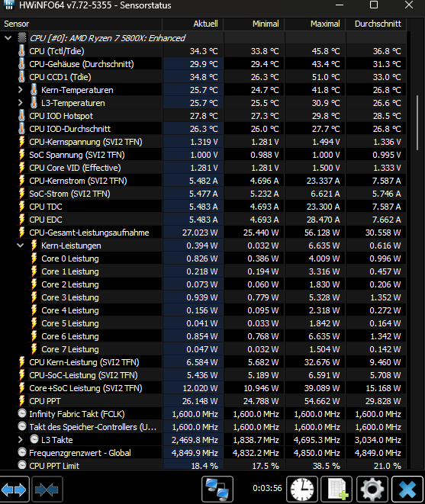
Task: Click the 27.023 W current power value
Action: click(200, 233)
